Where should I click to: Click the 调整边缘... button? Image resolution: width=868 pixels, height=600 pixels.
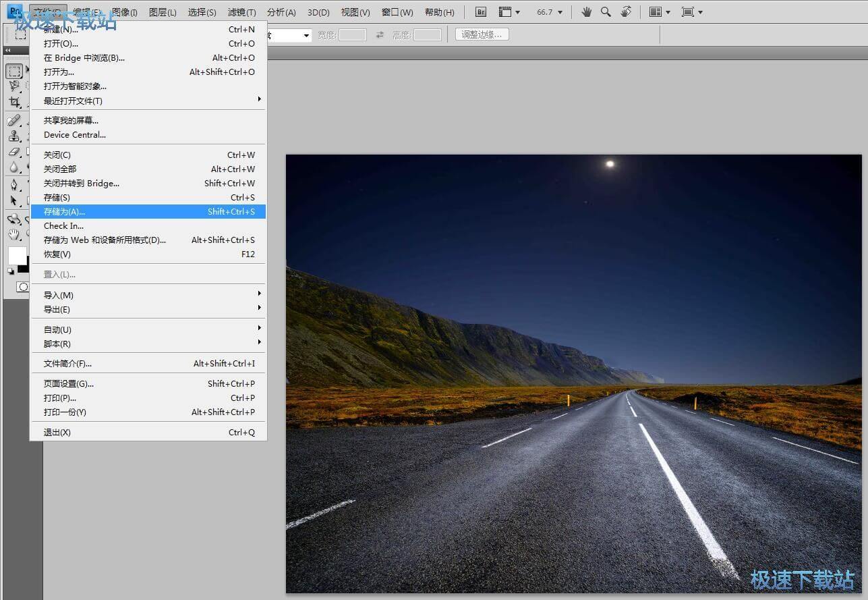[x=482, y=34]
